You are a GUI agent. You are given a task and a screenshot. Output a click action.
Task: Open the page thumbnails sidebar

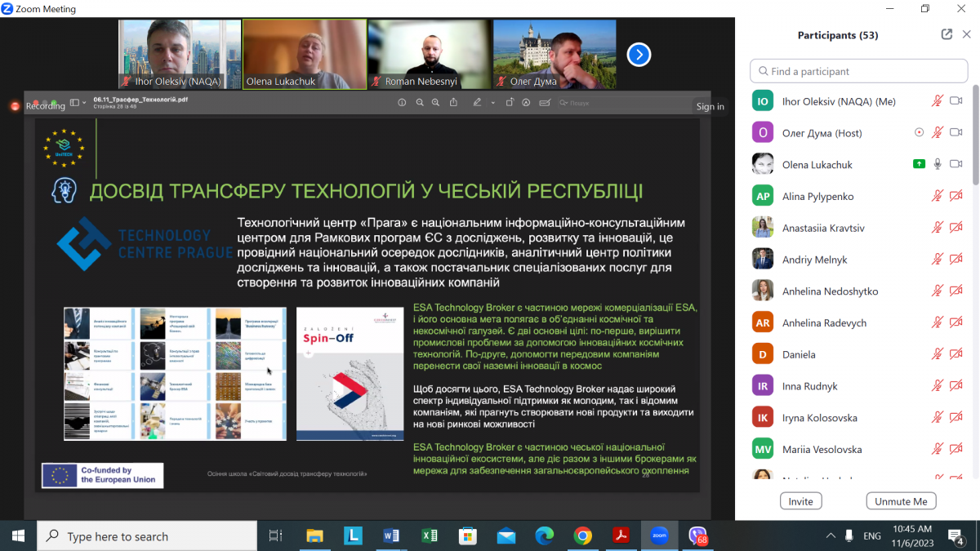76,103
